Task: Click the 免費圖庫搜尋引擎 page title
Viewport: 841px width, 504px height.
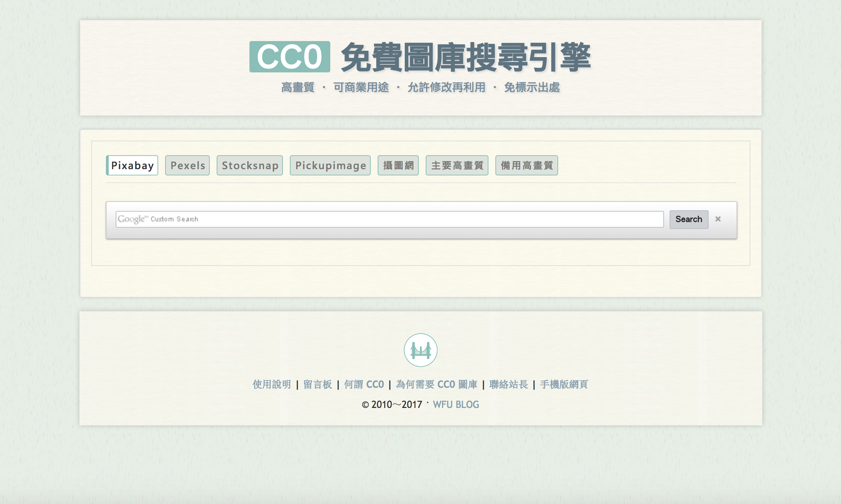Action: (x=465, y=57)
